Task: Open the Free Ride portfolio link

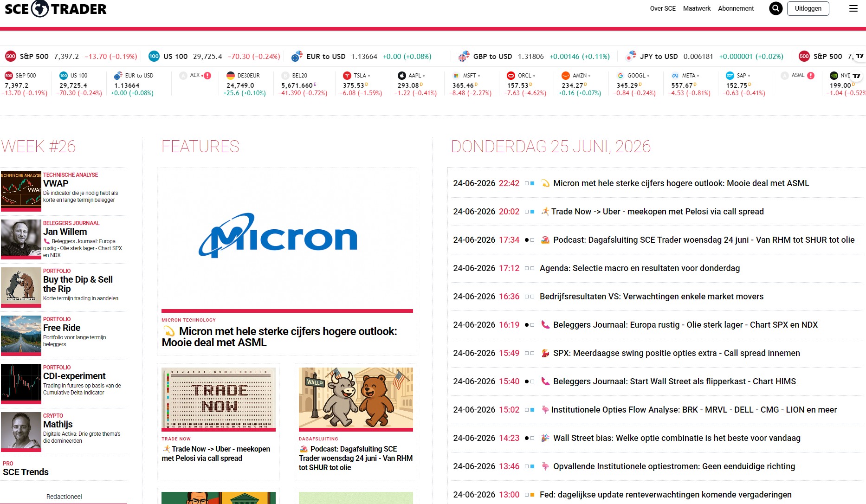Action: coord(62,328)
